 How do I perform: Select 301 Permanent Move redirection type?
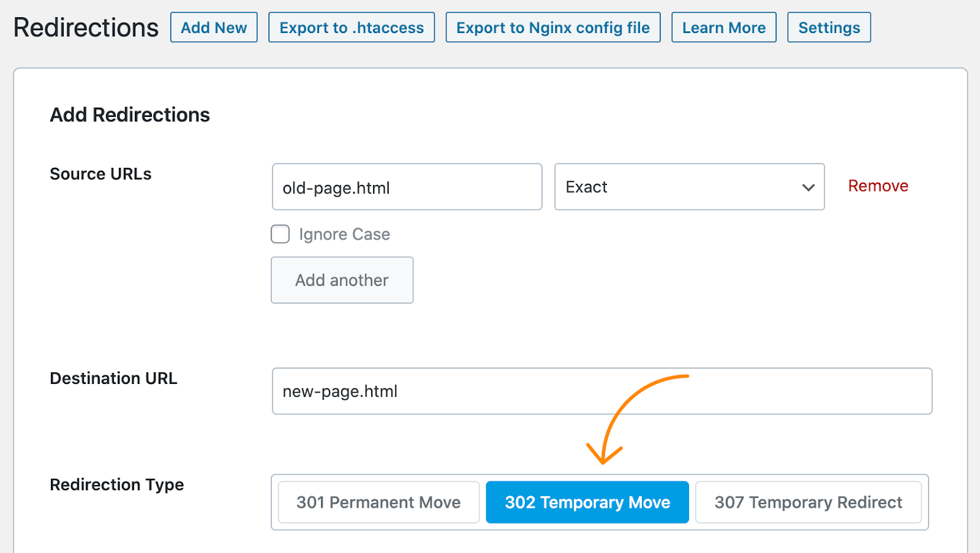pyautogui.click(x=379, y=502)
